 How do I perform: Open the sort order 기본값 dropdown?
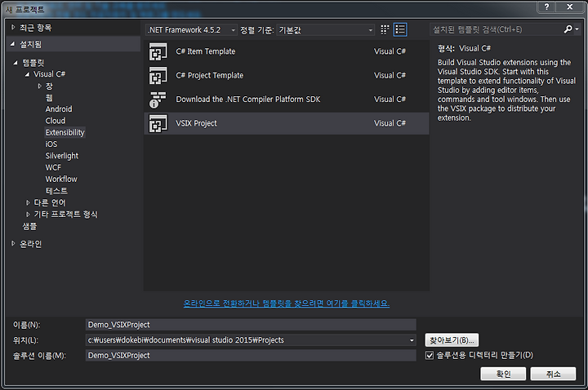tap(326, 30)
